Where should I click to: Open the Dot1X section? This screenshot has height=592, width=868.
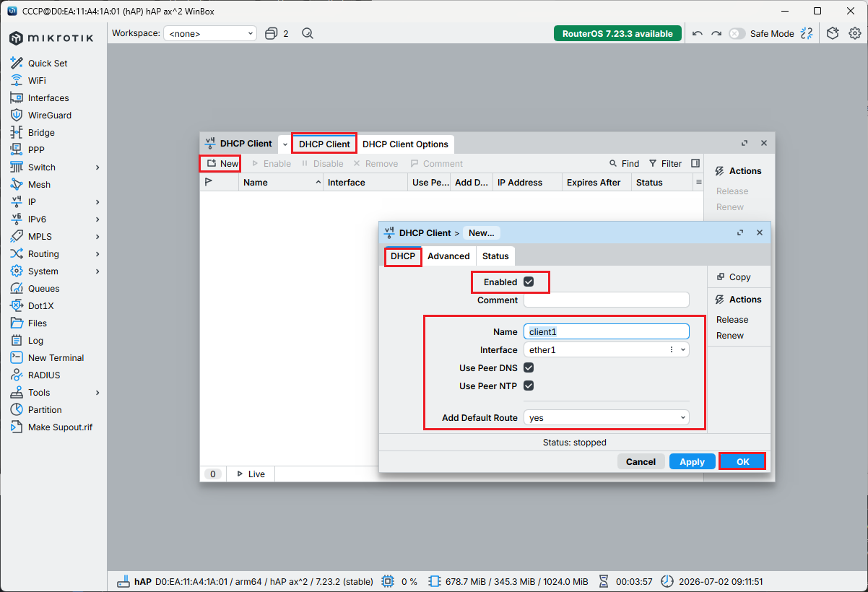click(x=40, y=305)
